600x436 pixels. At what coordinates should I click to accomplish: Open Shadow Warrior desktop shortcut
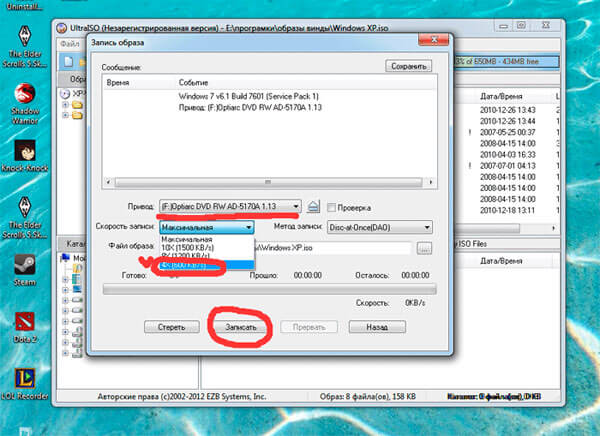pos(25,104)
